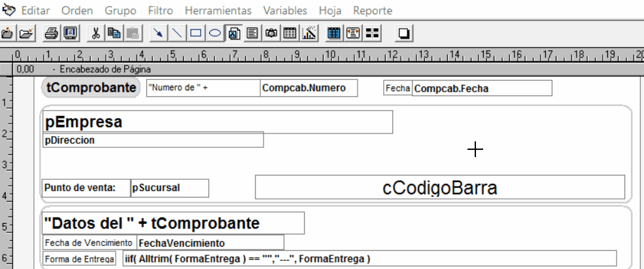Click the open folder toolbar icon
This screenshot has height=269, width=644.
click(x=26, y=33)
